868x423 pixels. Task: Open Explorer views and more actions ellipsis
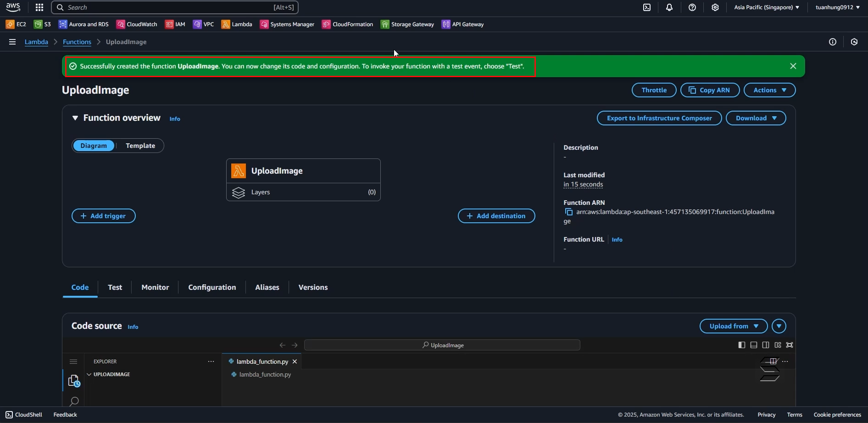click(211, 361)
